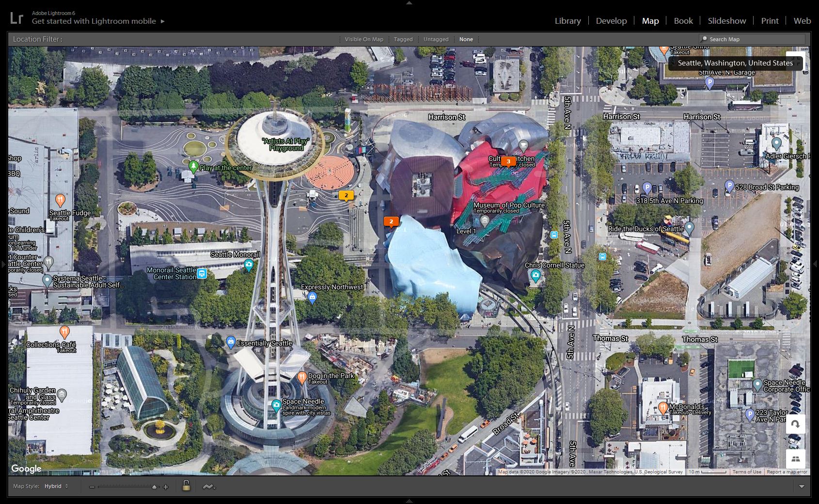Open the Map Style Hybrid dropdown
819x504 pixels.
click(x=56, y=486)
